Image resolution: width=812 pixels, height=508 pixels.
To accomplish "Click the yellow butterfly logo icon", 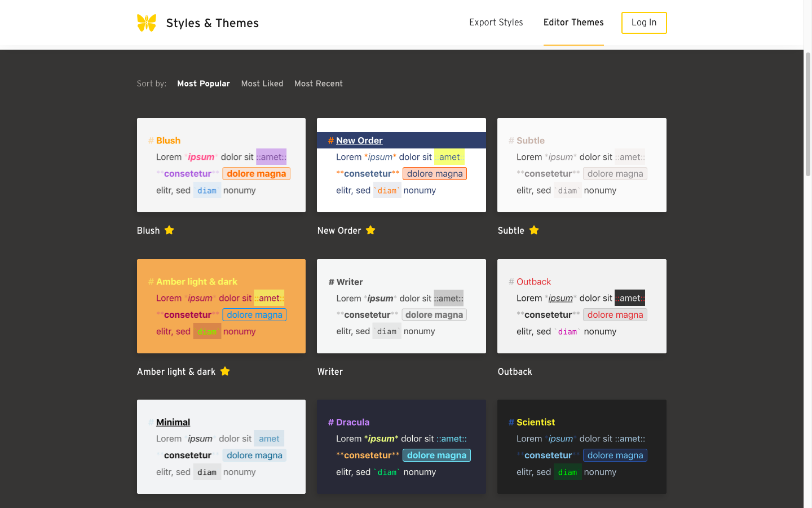I will coord(147,23).
